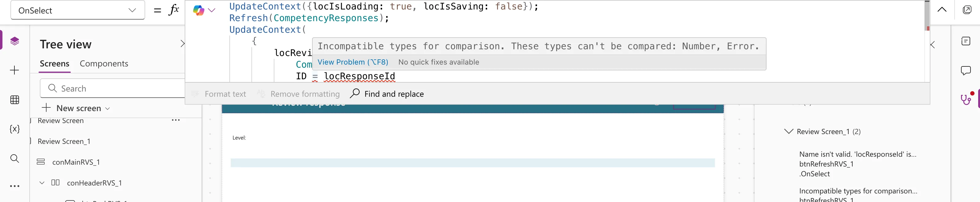This screenshot has height=202, width=980.
Task: Click Remove formatting button
Action: (x=298, y=94)
